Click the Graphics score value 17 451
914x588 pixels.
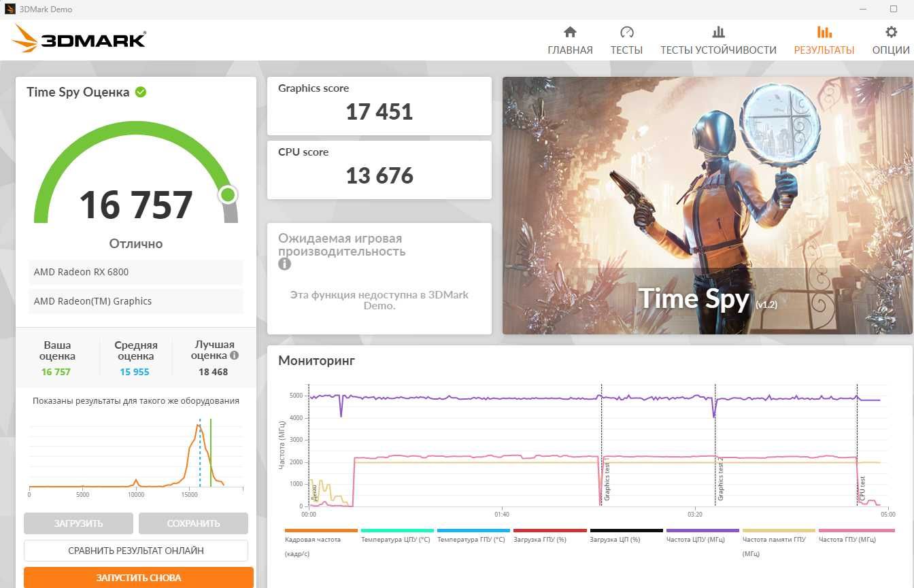[x=379, y=111]
